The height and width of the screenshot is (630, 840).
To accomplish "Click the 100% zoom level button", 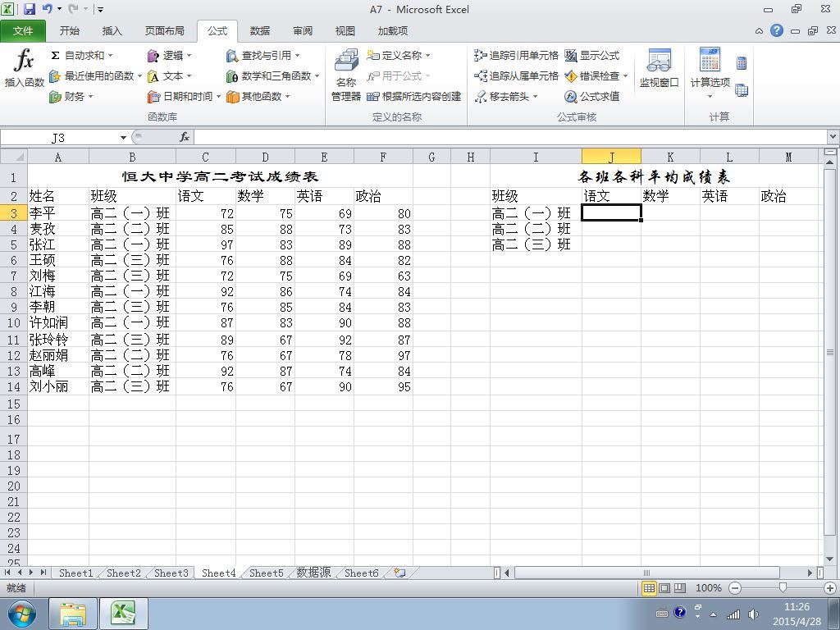I will [708, 588].
